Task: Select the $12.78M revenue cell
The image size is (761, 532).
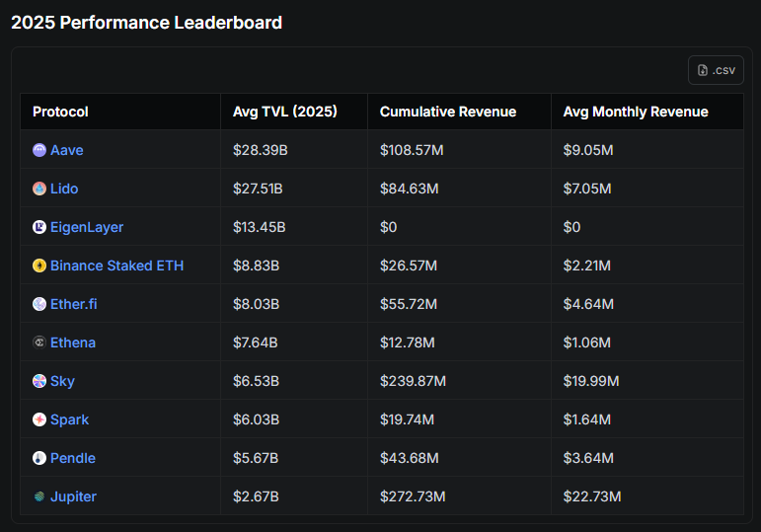Action: pos(459,342)
